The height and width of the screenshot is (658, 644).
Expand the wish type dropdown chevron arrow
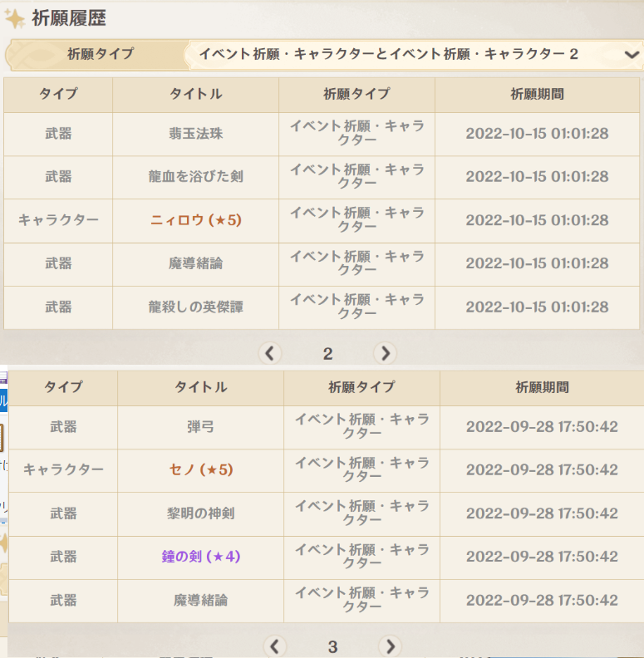(x=630, y=55)
